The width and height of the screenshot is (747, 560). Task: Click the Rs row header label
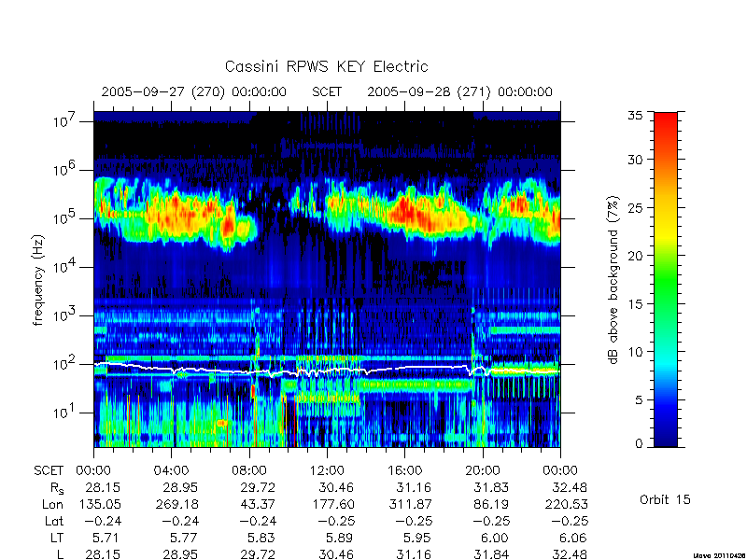coord(57,488)
